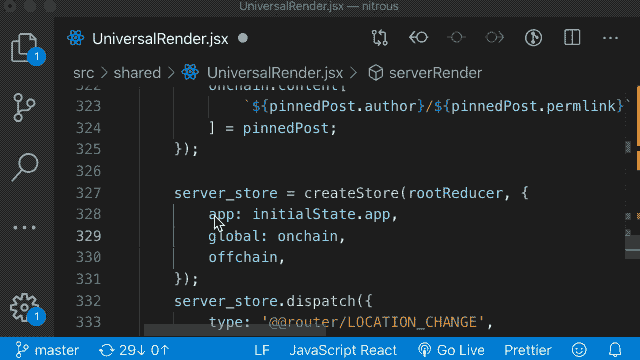Click on initialState.app in line 328
The width and height of the screenshot is (640, 360).
321,214
